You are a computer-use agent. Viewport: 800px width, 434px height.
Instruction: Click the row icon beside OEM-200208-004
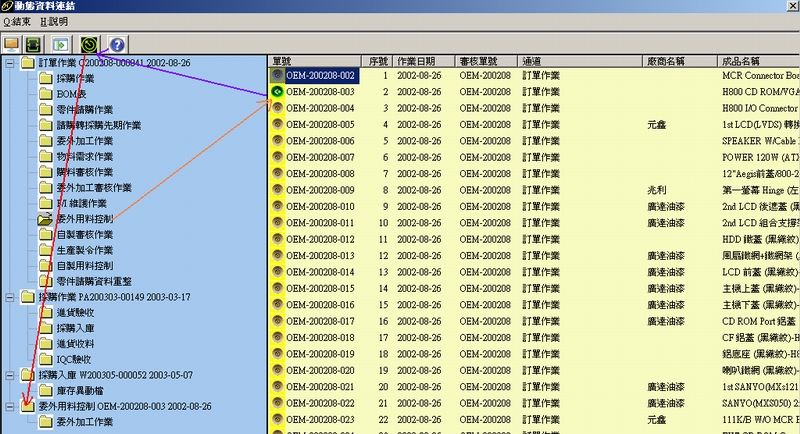[x=277, y=108]
